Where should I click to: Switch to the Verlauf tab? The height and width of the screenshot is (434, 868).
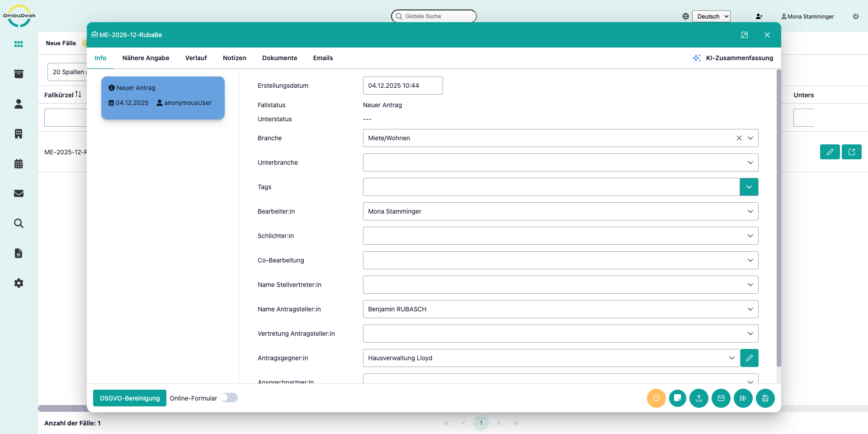[196, 58]
